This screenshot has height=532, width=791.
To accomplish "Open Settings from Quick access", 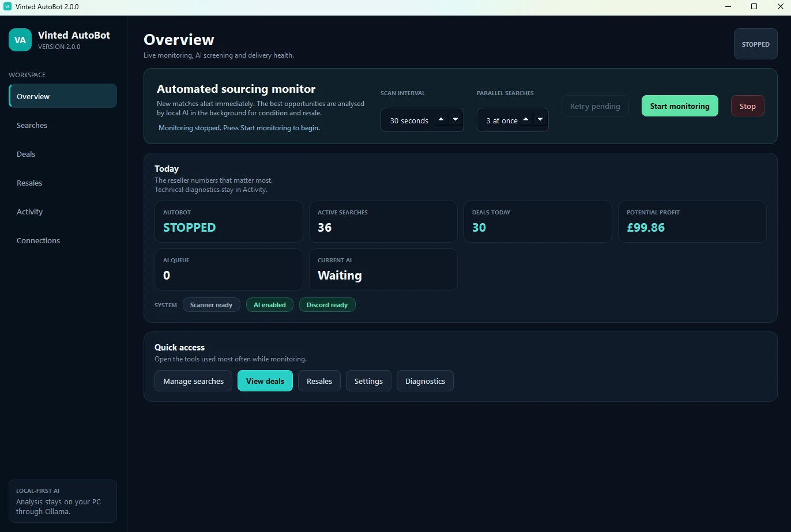I will [x=368, y=381].
